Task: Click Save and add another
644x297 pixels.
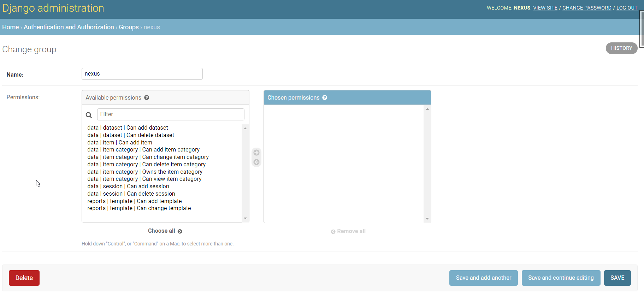Action: pos(483,278)
